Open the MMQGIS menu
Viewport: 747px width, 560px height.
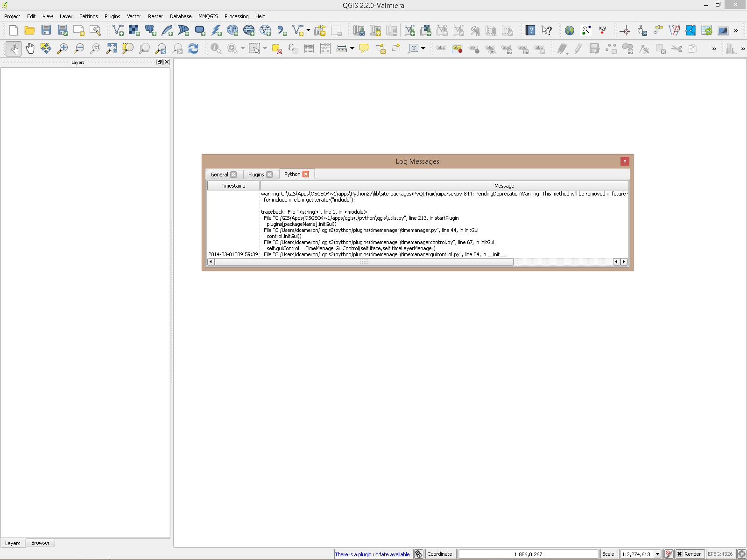[x=208, y=16]
